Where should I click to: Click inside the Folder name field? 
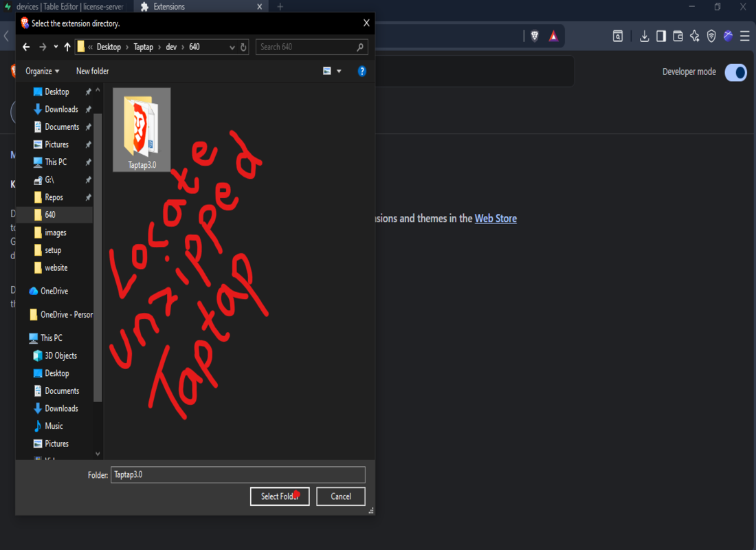point(238,475)
